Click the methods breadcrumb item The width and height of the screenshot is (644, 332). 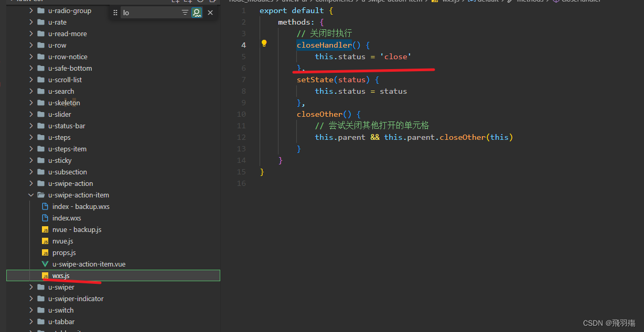pos(530,1)
